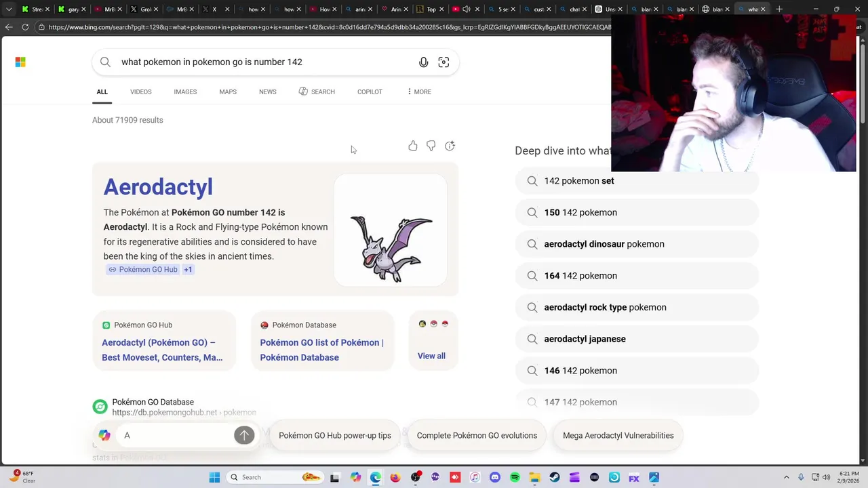868x488 pixels.
Task: Select the IMAGES search tab
Action: [x=185, y=91]
